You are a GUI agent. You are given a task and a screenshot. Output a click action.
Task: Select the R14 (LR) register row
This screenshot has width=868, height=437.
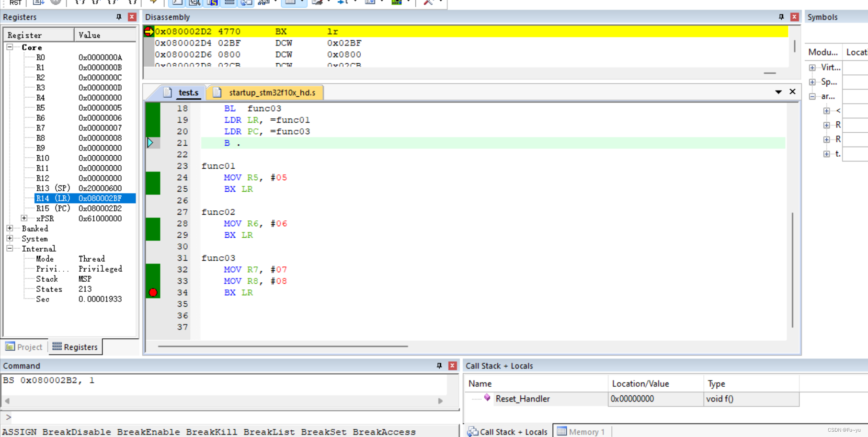pyautogui.click(x=85, y=198)
